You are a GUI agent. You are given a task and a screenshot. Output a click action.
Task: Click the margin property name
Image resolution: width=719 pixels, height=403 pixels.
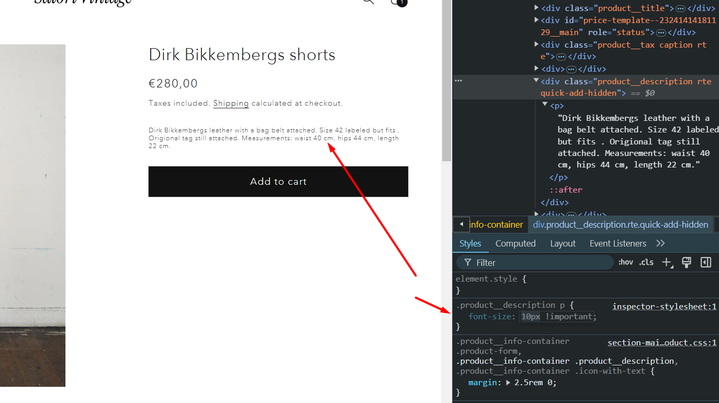pyautogui.click(x=482, y=383)
